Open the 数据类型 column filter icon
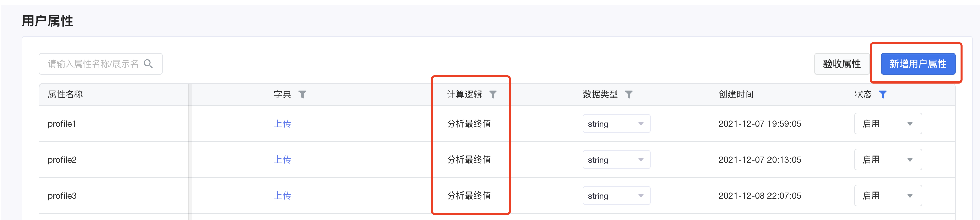 629,94
